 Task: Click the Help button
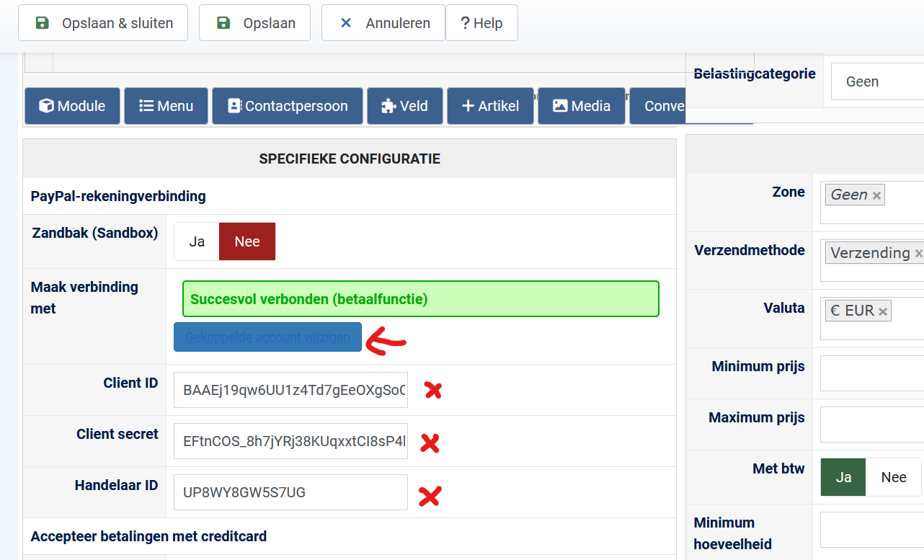coord(481,23)
